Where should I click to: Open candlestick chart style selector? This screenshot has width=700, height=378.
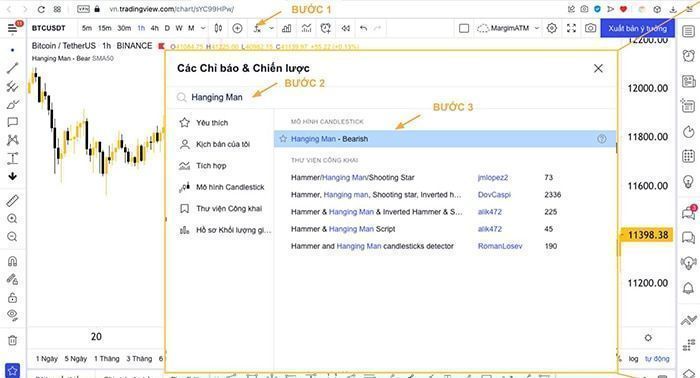point(218,29)
